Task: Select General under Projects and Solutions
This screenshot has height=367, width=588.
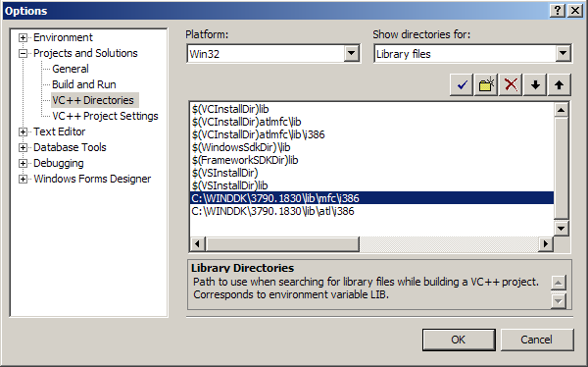Action: [x=71, y=69]
